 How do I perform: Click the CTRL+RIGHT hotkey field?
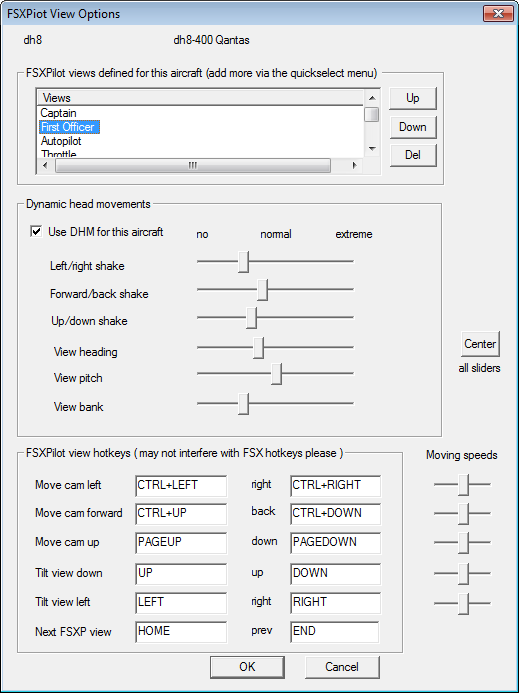[x=336, y=486]
